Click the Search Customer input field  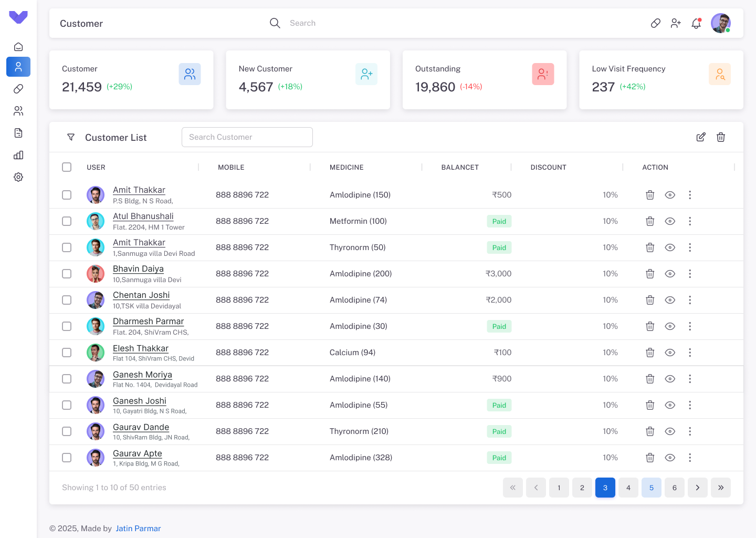point(247,137)
